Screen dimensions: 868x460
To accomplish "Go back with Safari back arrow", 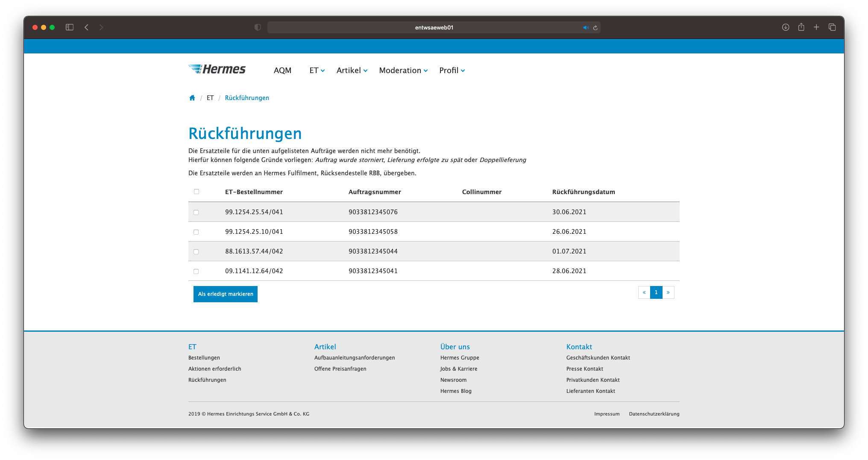I will [x=86, y=27].
